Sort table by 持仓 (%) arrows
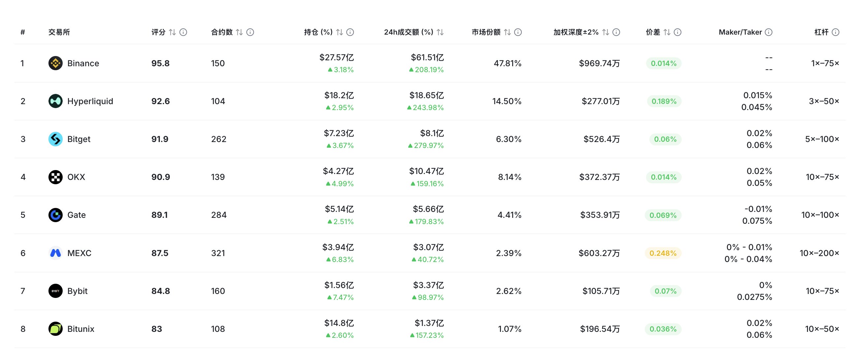 pos(339,32)
